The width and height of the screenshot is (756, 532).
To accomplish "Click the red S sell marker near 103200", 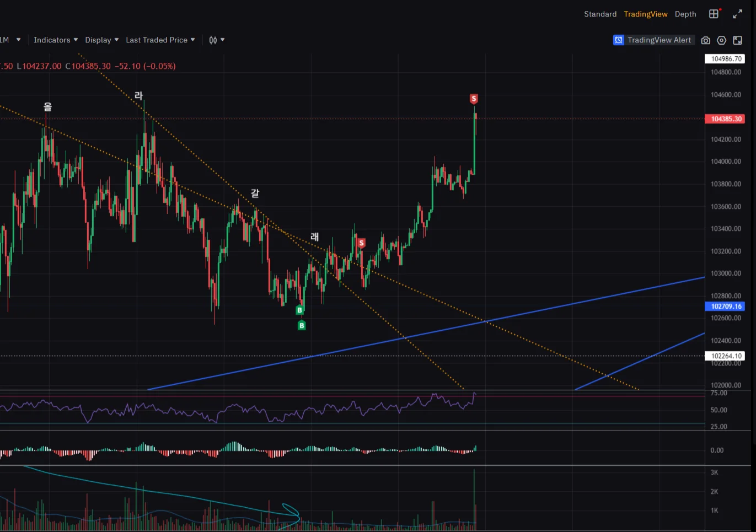I will 361,243.
